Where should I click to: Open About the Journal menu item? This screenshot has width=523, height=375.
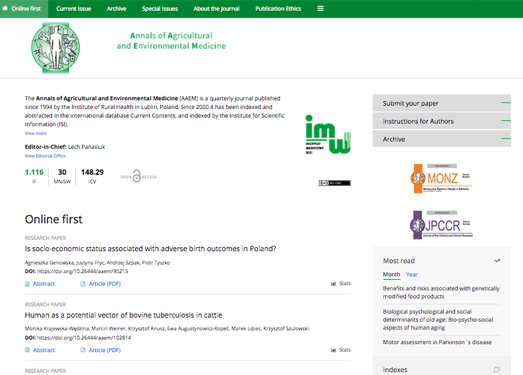pos(216,9)
